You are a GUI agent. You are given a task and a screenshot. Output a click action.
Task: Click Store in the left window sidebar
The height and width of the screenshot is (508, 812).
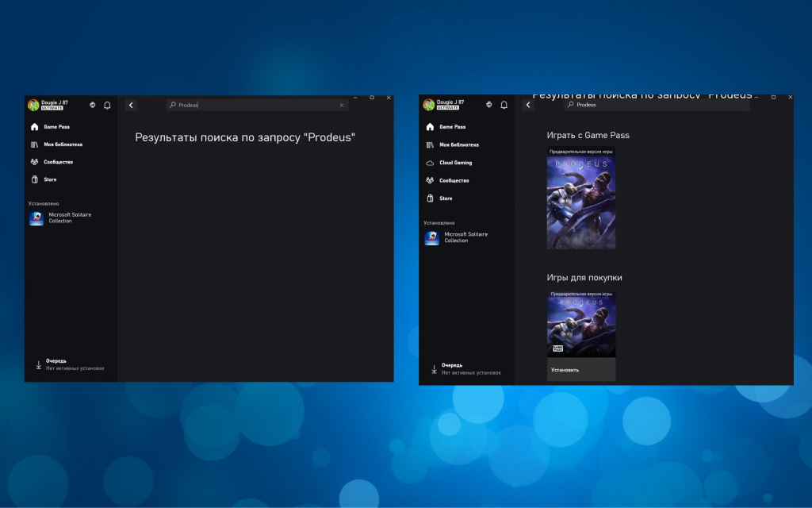[x=50, y=179]
